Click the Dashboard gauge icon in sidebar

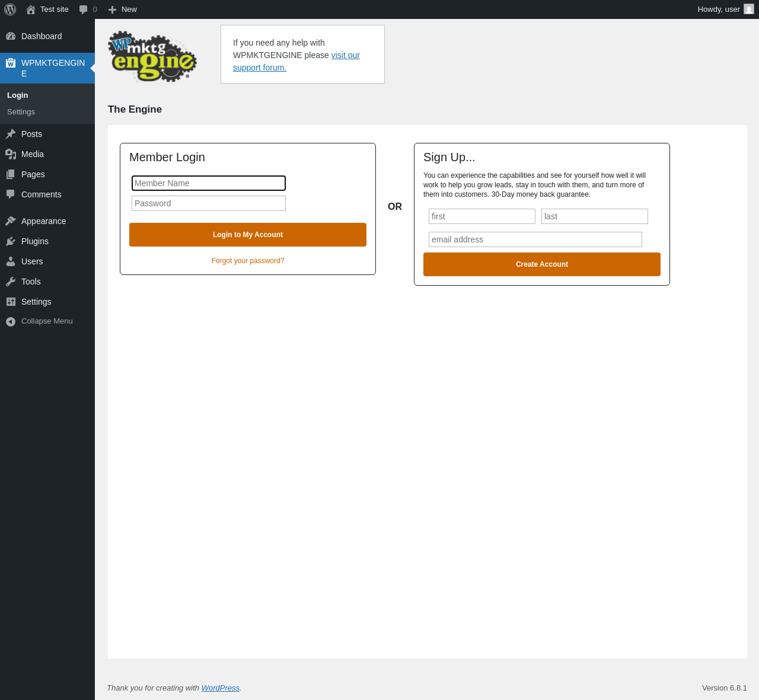click(11, 36)
